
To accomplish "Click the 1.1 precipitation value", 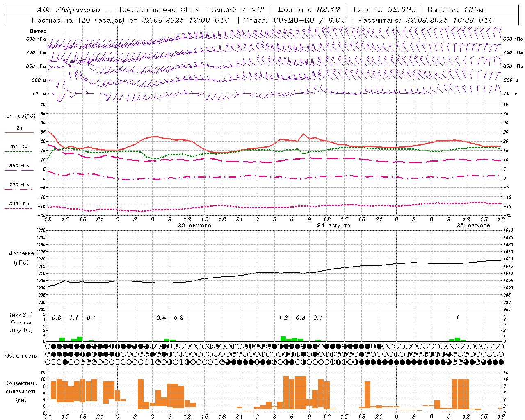I will coord(73,318).
